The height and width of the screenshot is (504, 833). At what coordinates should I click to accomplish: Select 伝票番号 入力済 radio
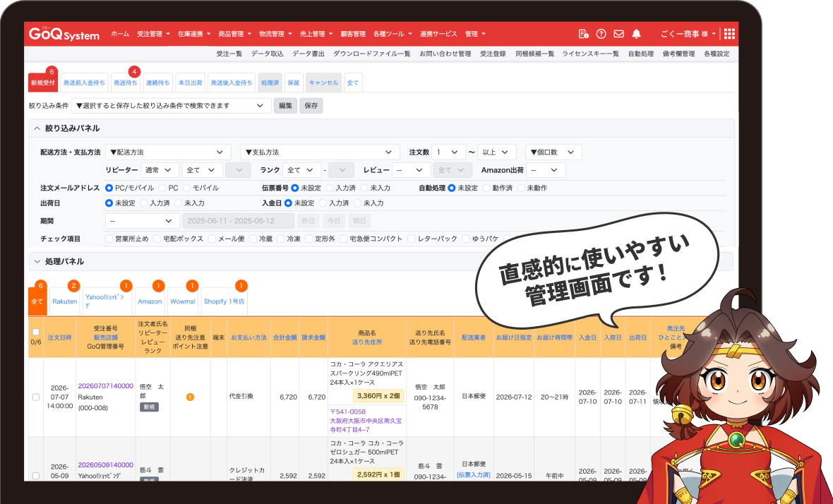pyautogui.click(x=330, y=188)
